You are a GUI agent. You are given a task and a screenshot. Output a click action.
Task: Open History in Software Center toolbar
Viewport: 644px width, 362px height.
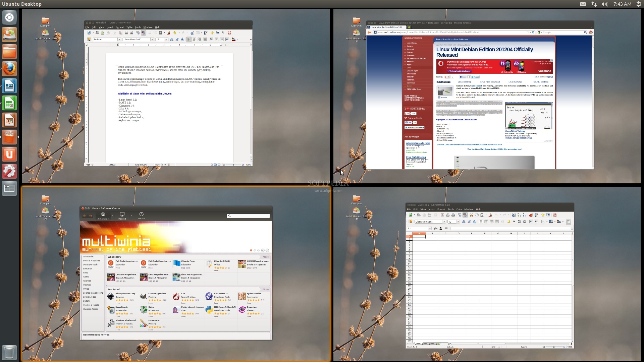[141, 216]
